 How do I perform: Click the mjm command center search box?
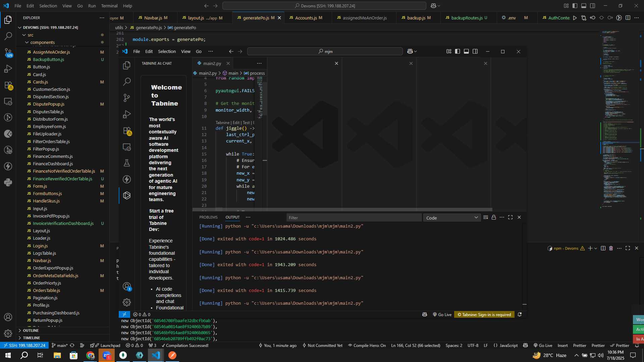pyautogui.click(x=325, y=51)
